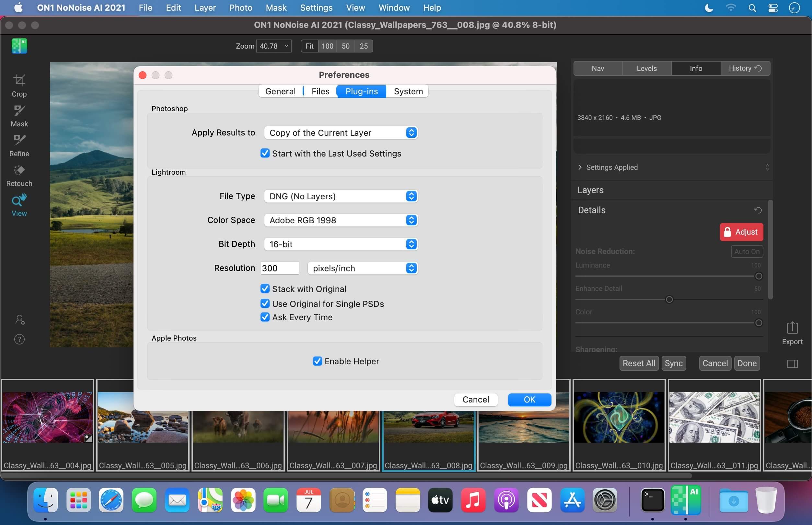Open System Preferences in the dock
812x525 pixels.
605,500
